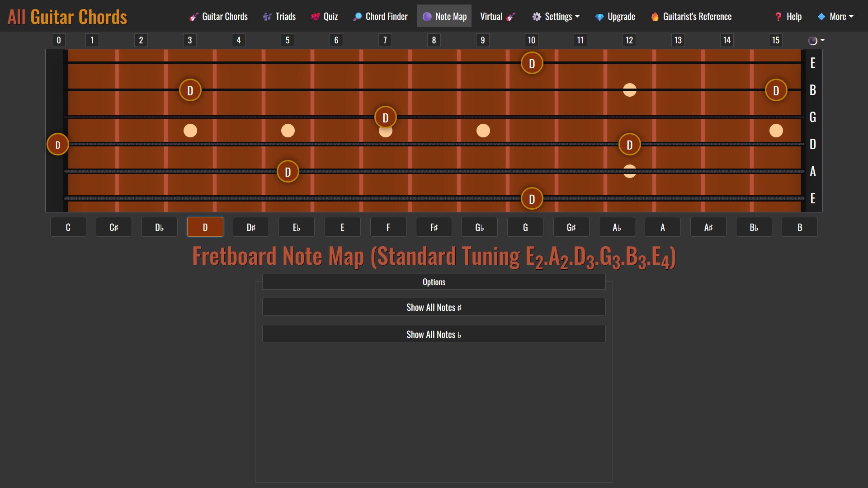The image size is (868, 488).
Task: Toggle the G note selection button
Action: pos(525,227)
